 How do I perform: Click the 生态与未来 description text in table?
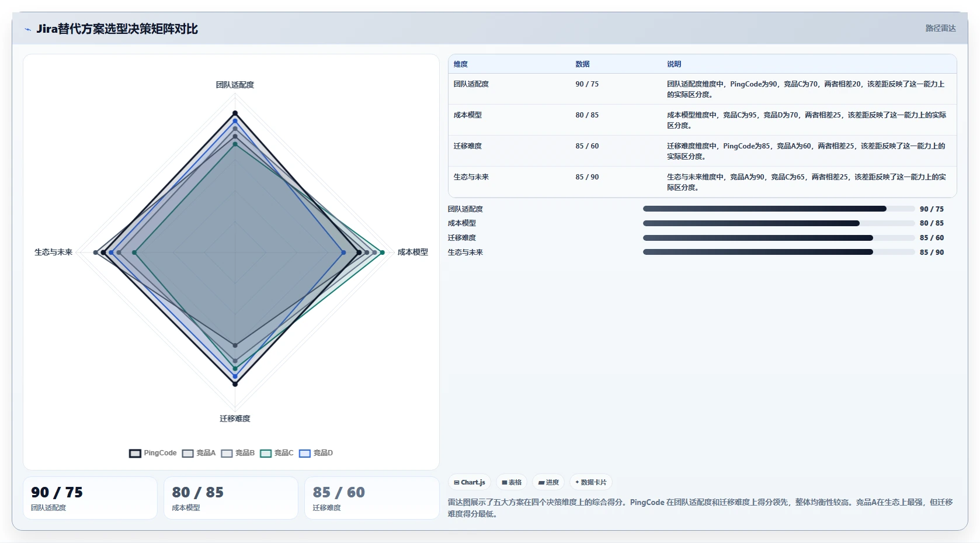click(807, 182)
